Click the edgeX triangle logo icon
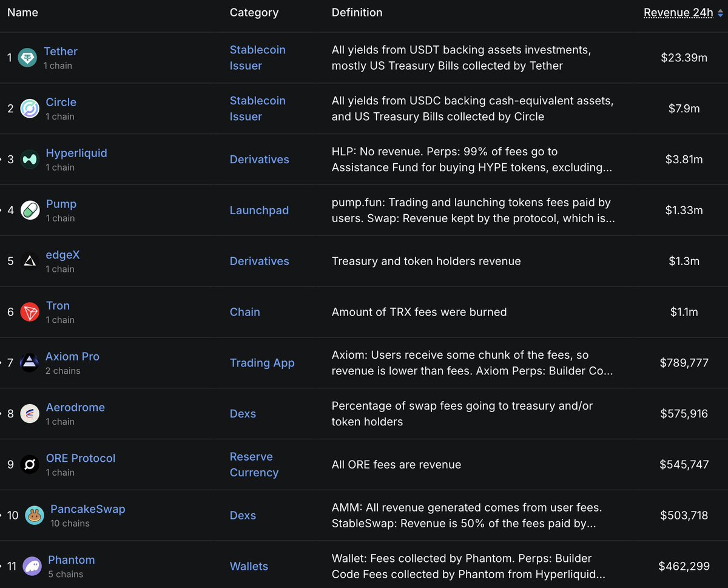The height and width of the screenshot is (588, 728). tap(30, 262)
